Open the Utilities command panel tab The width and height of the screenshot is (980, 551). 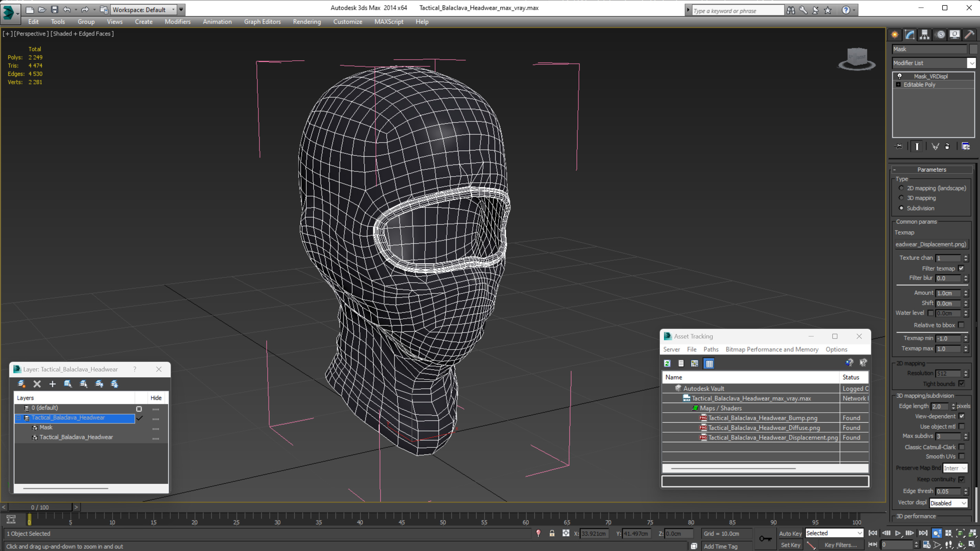click(969, 35)
